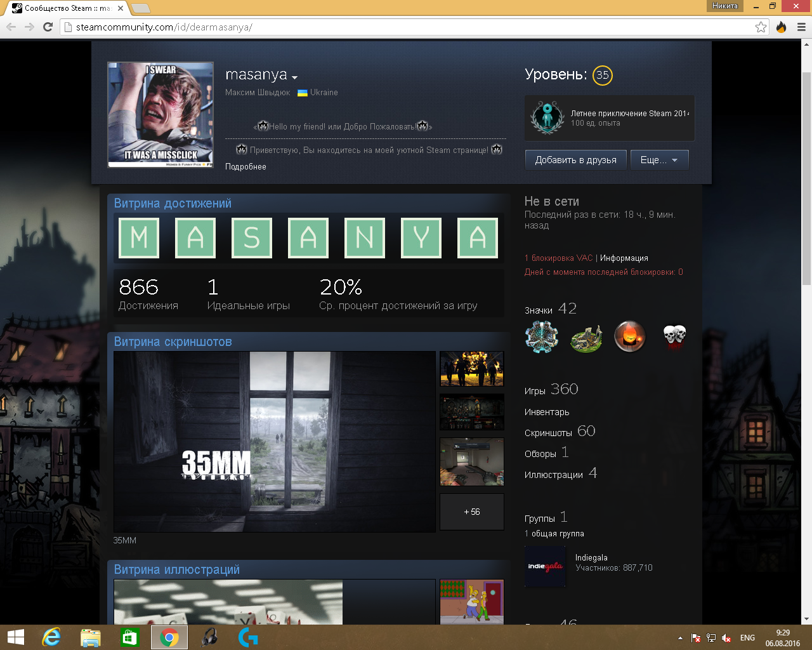Open the Обзоры reviews link
This screenshot has width=812, height=650.
pyautogui.click(x=547, y=452)
